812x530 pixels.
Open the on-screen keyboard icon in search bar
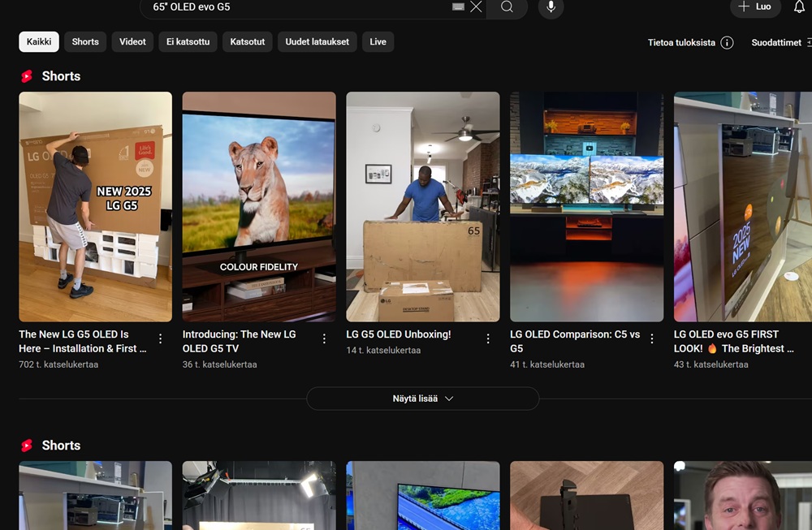tap(458, 6)
